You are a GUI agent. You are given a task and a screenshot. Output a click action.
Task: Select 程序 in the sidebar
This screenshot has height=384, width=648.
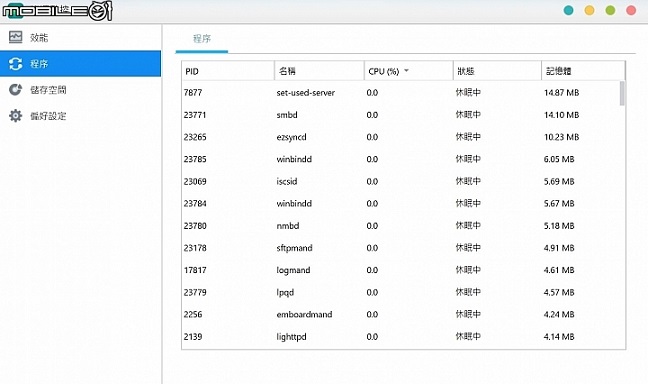(81, 64)
